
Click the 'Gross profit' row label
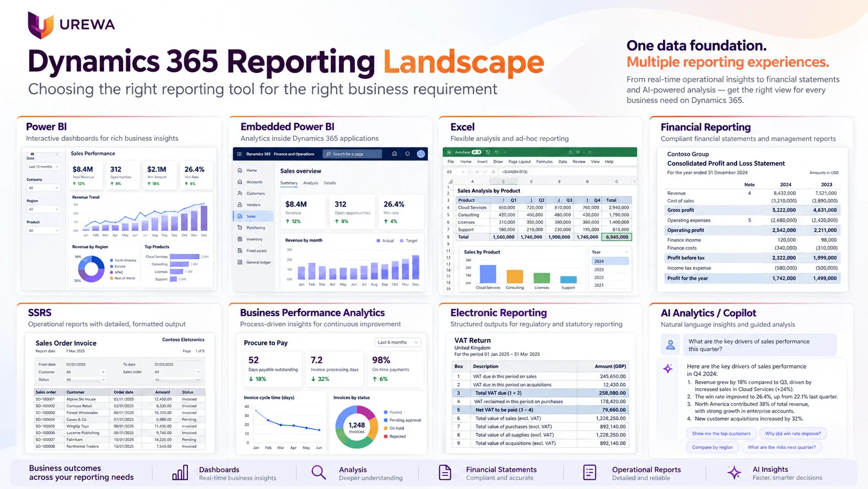pos(681,210)
